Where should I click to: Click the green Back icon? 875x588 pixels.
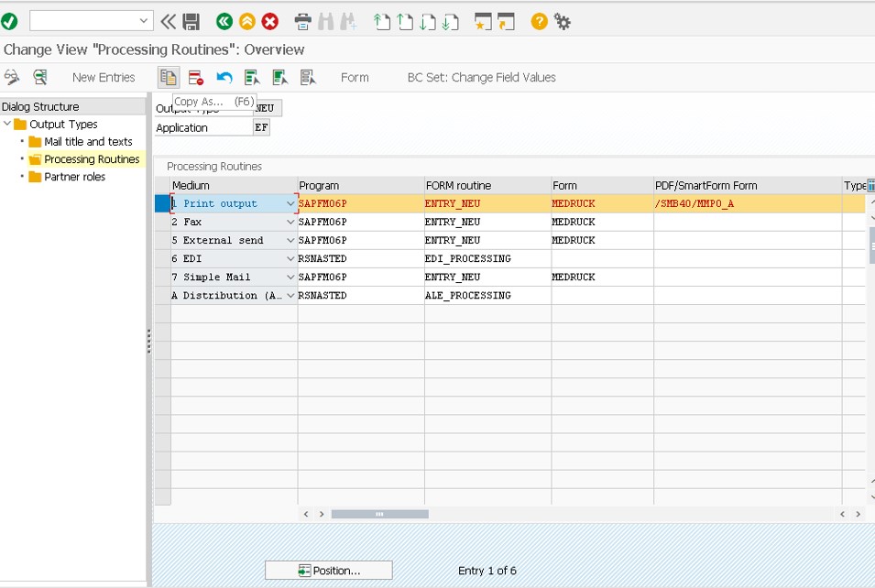click(224, 22)
